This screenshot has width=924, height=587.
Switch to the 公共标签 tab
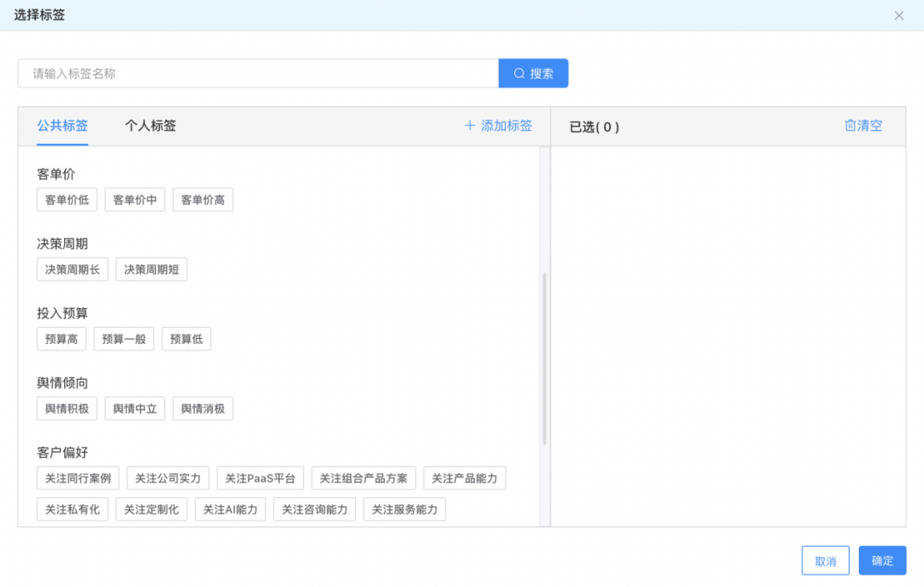point(62,125)
